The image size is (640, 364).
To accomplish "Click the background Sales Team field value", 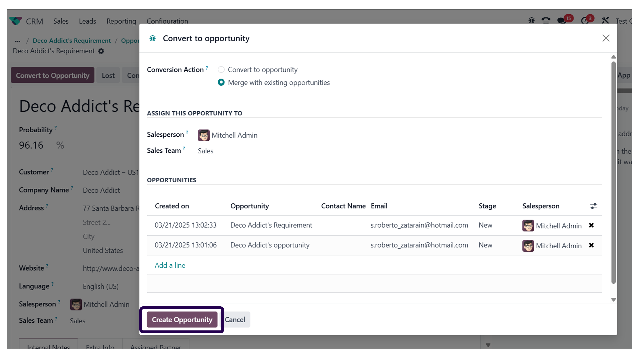I will (78, 321).
